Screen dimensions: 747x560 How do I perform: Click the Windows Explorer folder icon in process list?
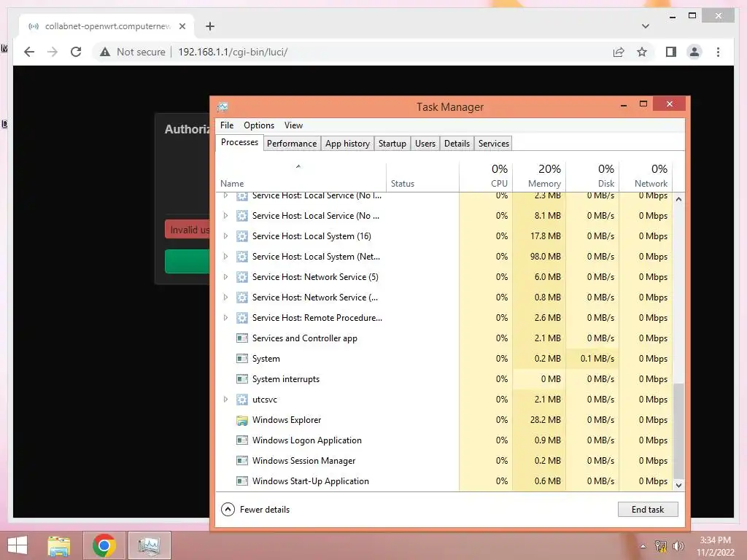coord(242,420)
